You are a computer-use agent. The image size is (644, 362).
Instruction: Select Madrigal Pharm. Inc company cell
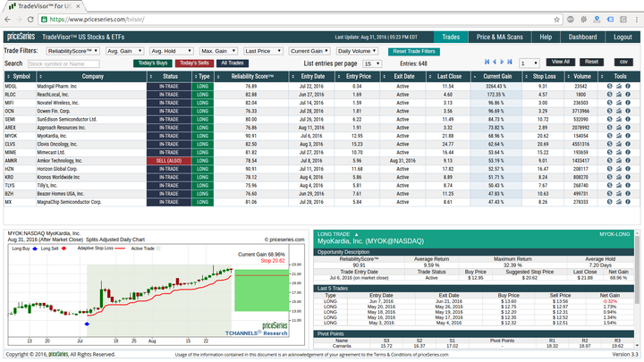point(91,86)
